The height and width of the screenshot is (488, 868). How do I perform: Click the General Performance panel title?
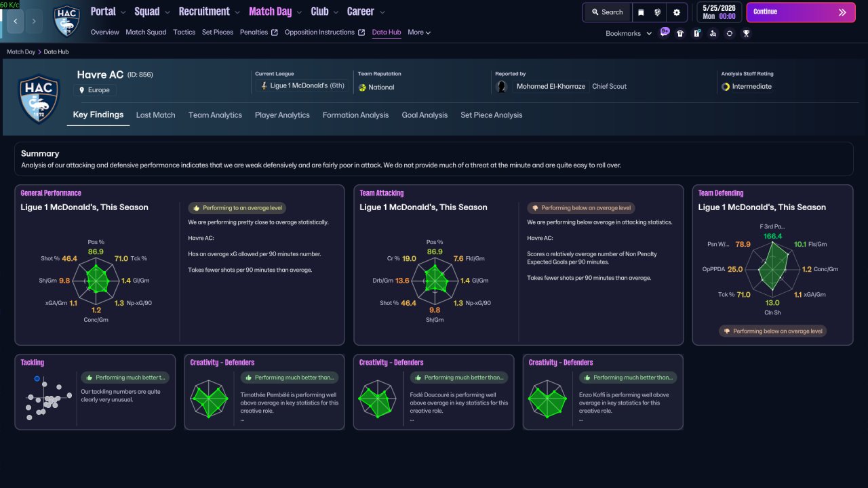point(51,193)
